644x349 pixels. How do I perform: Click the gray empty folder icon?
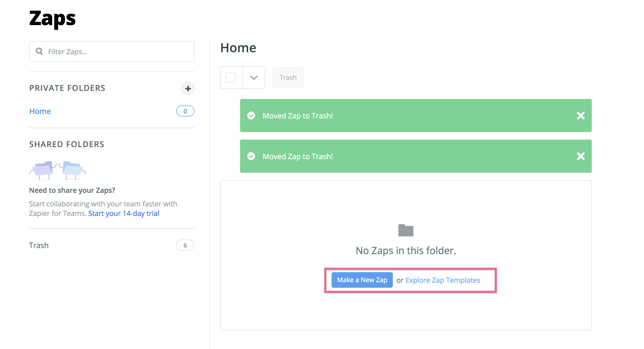[406, 230]
